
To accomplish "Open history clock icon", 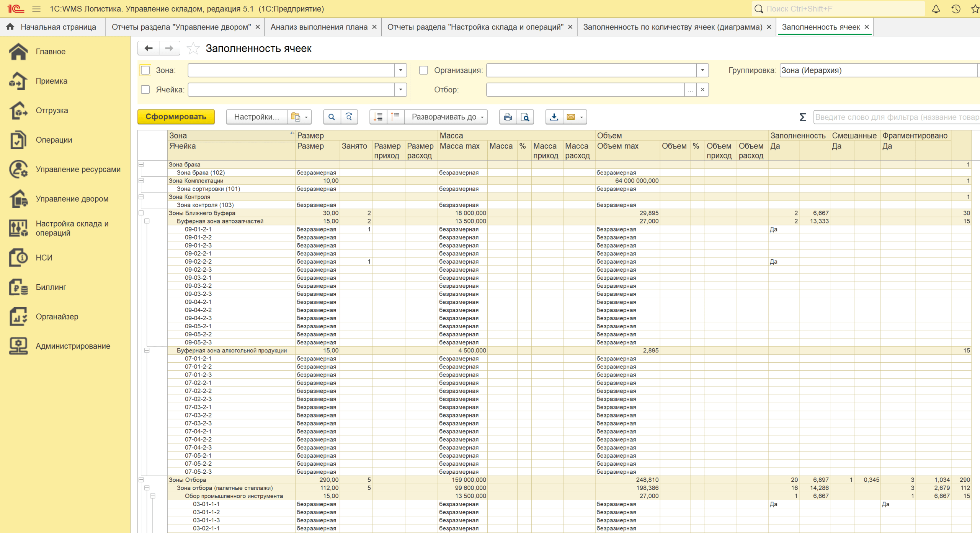I will tap(955, 9).
